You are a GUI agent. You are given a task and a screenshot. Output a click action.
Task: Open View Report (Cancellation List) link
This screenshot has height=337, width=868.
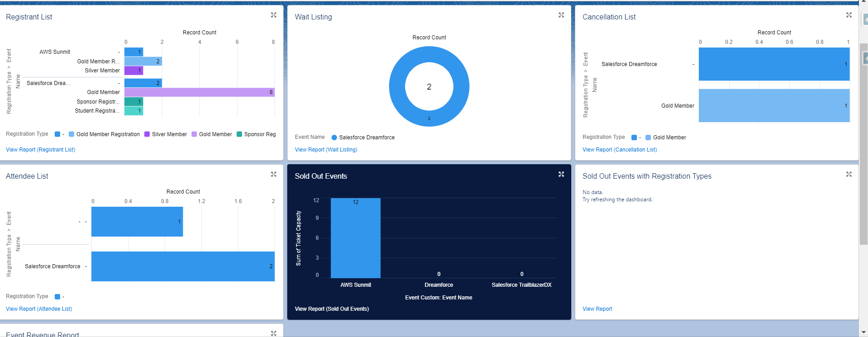click(x=620, y=150)
